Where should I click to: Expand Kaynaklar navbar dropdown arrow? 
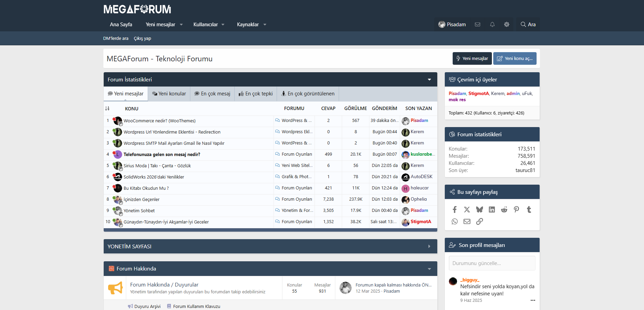pyautogui.click(x=265, y=25)
